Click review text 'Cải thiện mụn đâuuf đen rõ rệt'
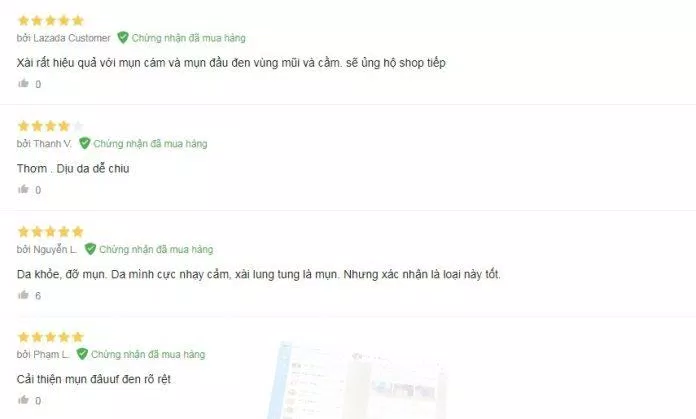 pyautogui.click(x=94, y=379)
